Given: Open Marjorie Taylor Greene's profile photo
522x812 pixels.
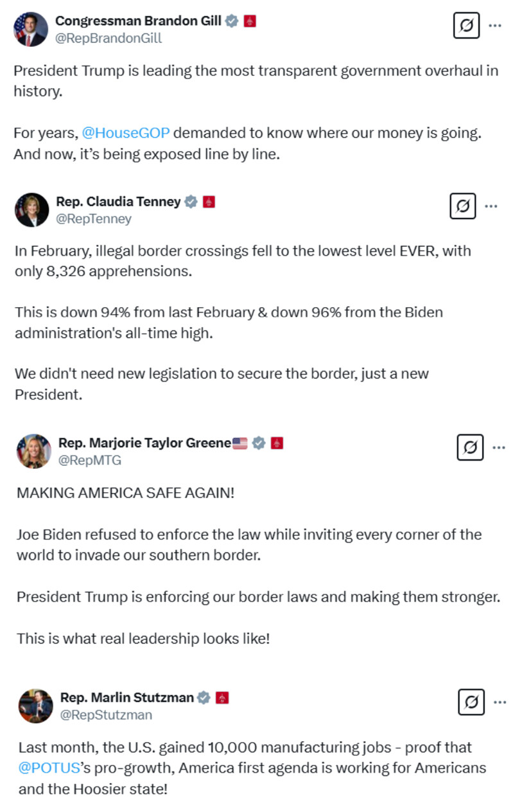Looking at the screenshot, I should (34, 451).
